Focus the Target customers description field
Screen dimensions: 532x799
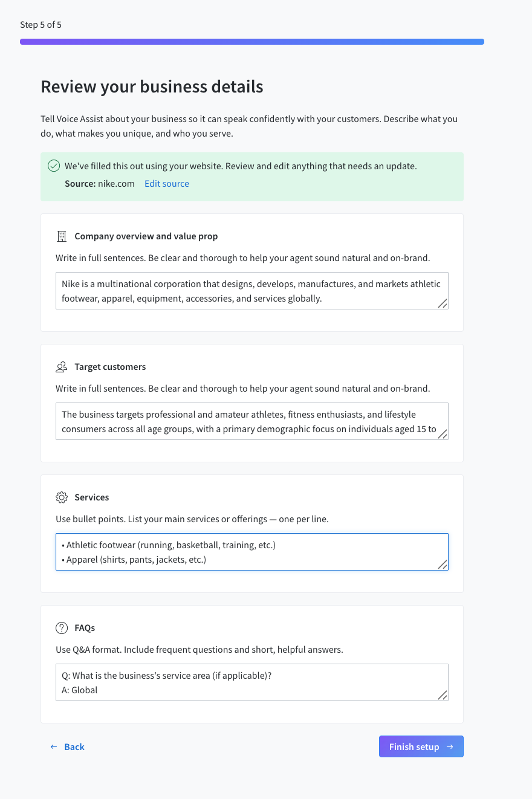251,421
